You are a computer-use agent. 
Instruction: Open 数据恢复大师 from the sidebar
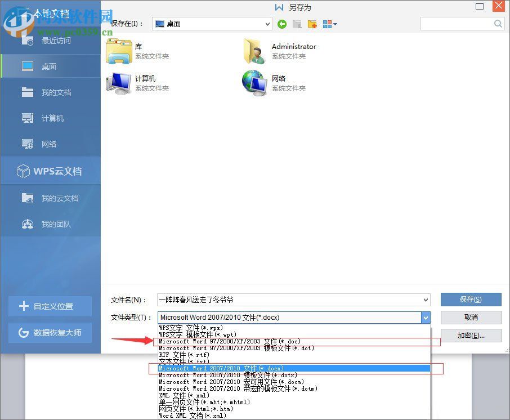click(50, 333)
